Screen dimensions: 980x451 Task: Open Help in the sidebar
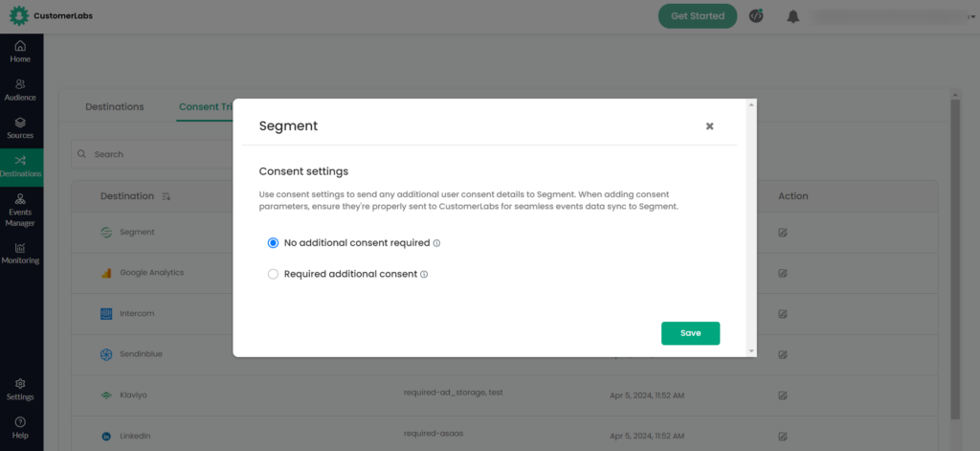pos(20,428)
